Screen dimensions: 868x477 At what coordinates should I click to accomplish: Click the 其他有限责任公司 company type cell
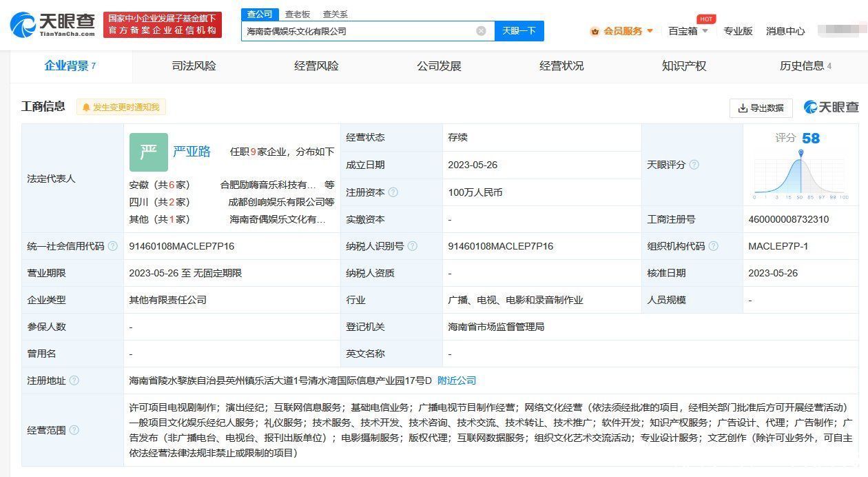pyautogui.click(x=167, y=300)
